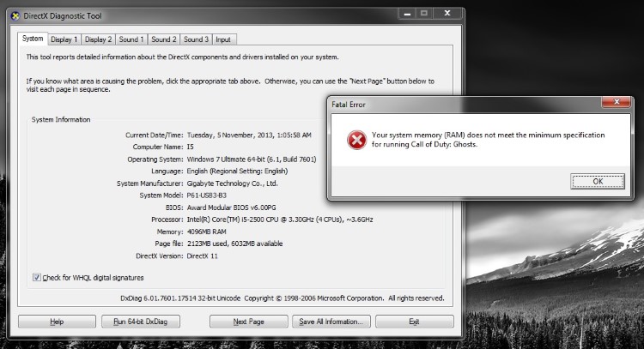The image size is (644, 349).
Task: Select the Sound 3 tab
Action: click(x=197, y=39)
